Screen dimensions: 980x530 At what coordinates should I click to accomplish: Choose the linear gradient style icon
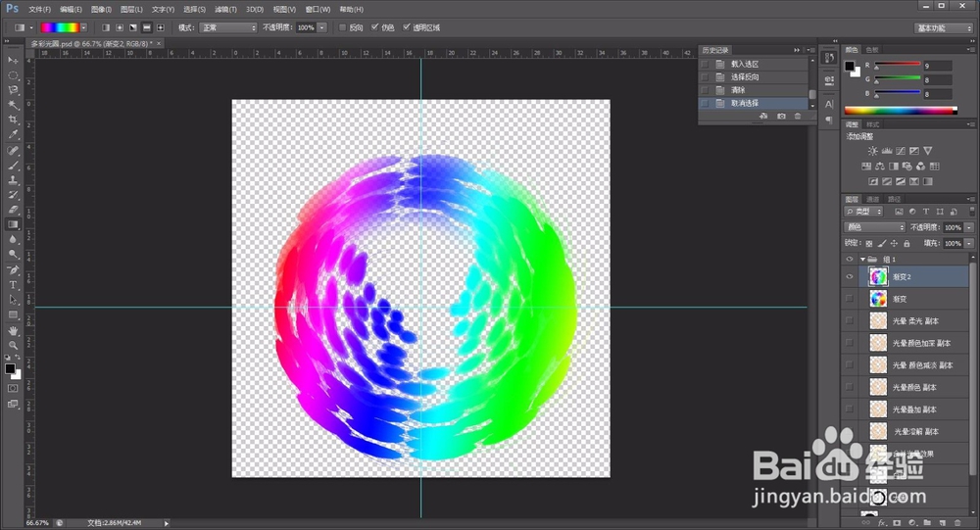pyautogui.click(x=106, y=27)
